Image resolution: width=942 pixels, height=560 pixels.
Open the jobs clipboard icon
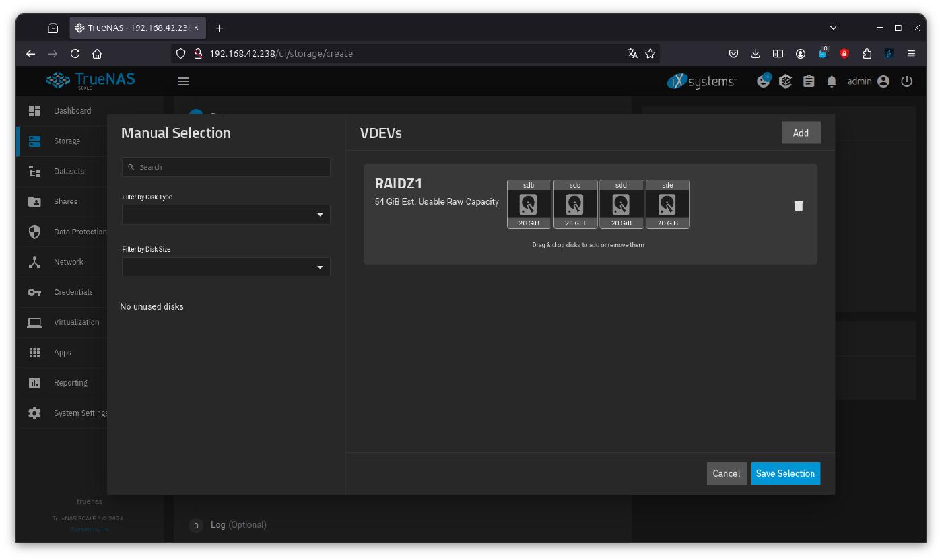pyautogui.click(x=809, y=81)
